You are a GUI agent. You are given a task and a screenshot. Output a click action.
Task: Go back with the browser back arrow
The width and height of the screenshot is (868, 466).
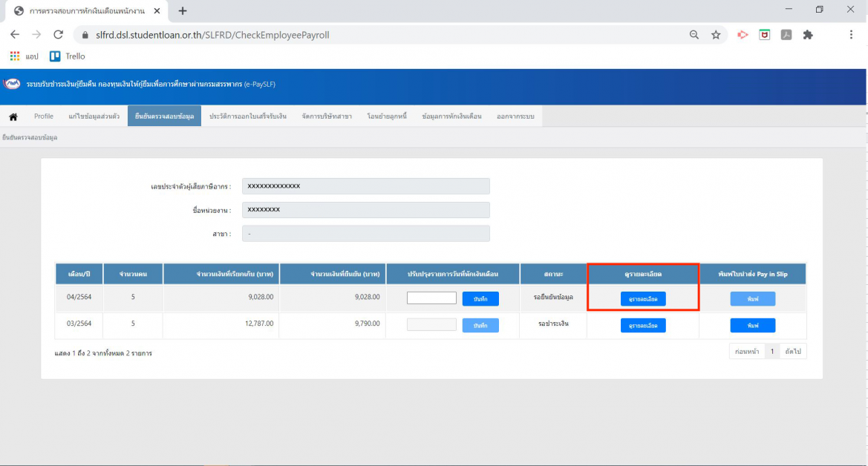click(x=15, y=35)
